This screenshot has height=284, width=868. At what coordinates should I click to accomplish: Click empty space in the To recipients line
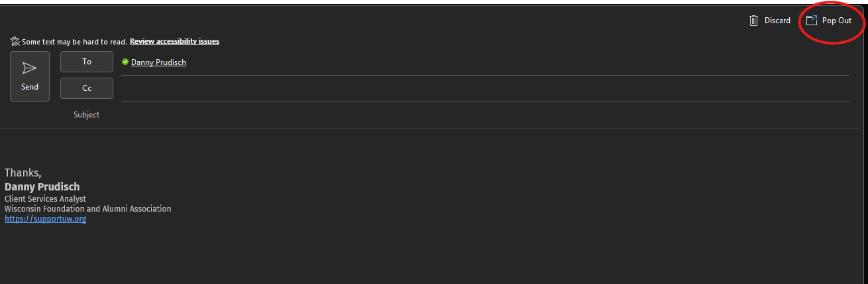[x=517, y=62]
